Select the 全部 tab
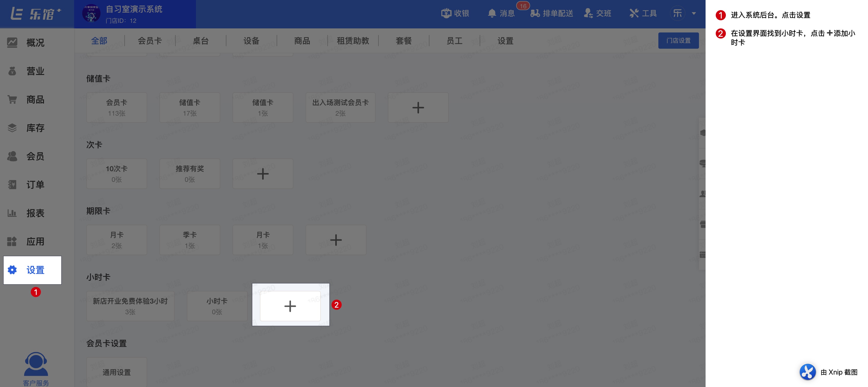 tap(99, 41)
